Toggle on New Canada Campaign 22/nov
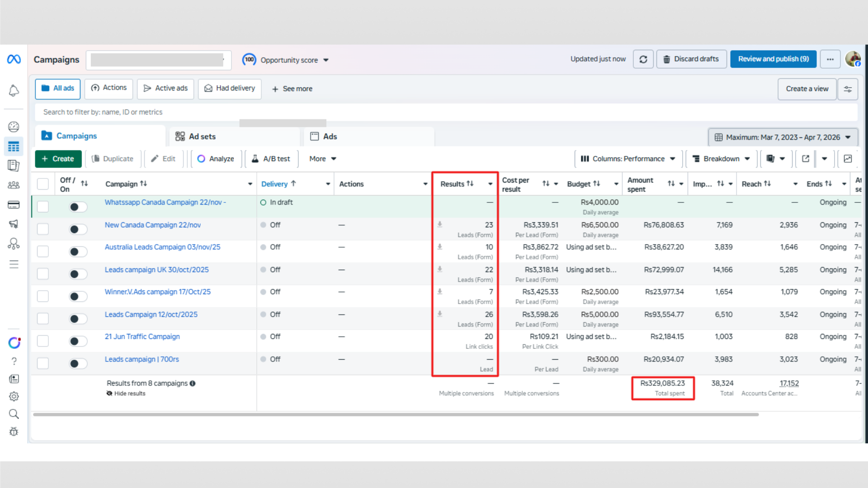868x488 pixels. [x=77, y=230]
